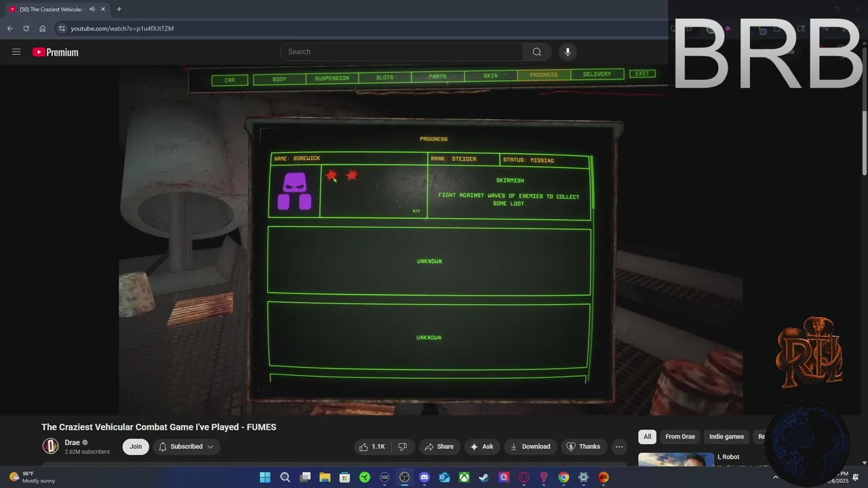Click the youtube.com address bar URL
This screenshot has height=488, width=868.
click(122, 28)
